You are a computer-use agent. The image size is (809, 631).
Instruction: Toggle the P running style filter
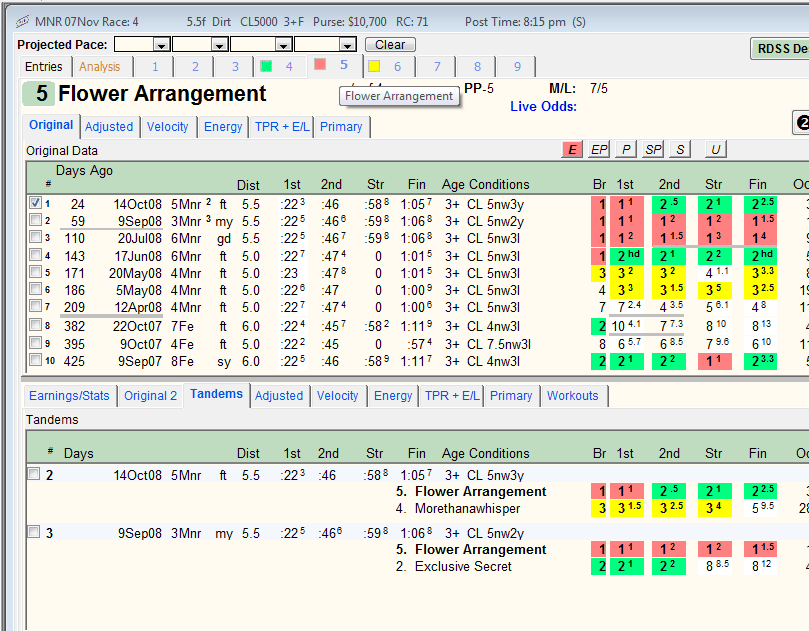click(626, 150)
